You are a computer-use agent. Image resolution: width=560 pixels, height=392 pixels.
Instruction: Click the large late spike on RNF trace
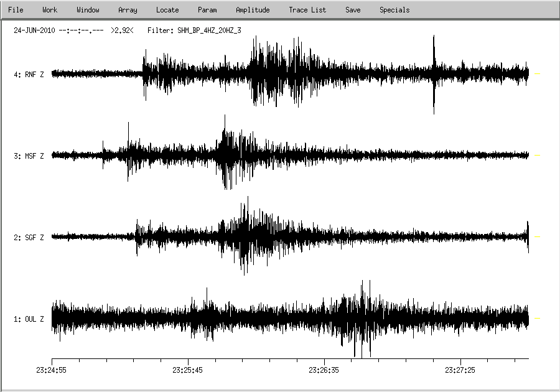pyautogui.click(x=434, y=74)
